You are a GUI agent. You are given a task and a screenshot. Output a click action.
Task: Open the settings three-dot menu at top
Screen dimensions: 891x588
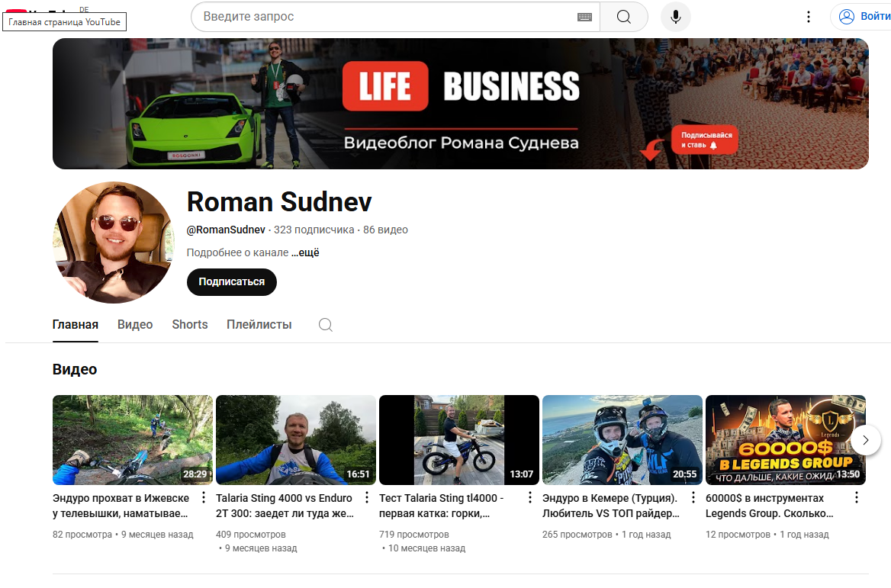tap(808, 17)
